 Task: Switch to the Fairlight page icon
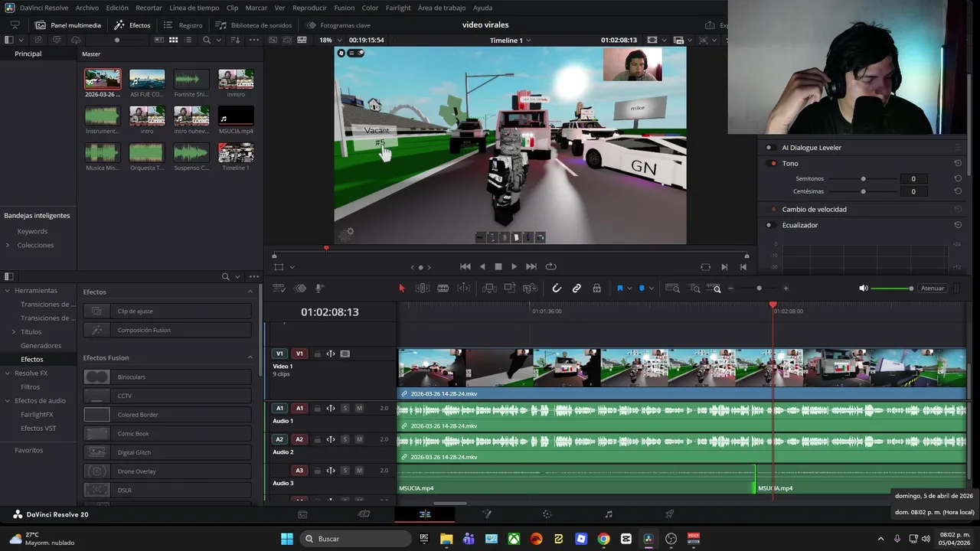pos(609,514)
